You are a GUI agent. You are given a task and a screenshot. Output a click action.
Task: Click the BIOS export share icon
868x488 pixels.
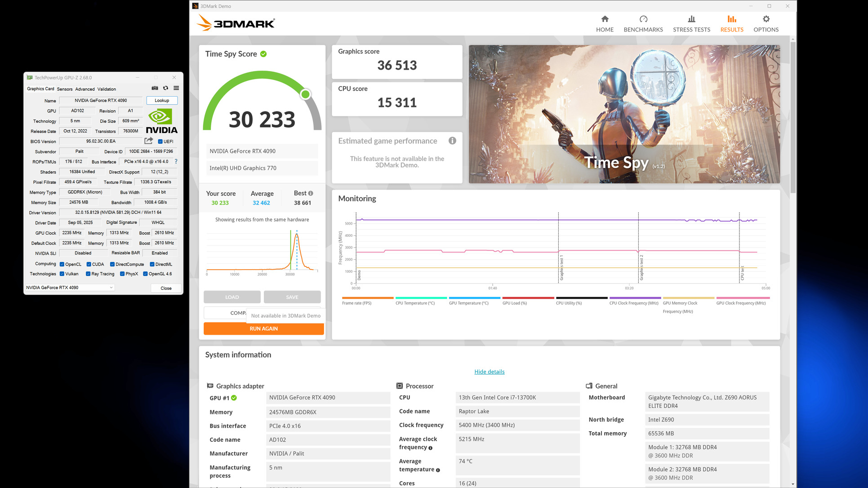click(x=149, y=141)
